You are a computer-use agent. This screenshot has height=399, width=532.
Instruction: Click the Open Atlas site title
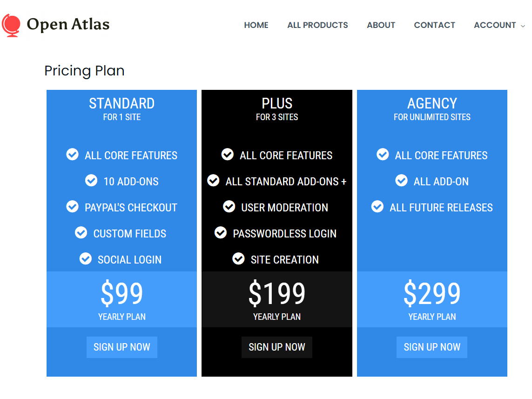tap(68, 24)
